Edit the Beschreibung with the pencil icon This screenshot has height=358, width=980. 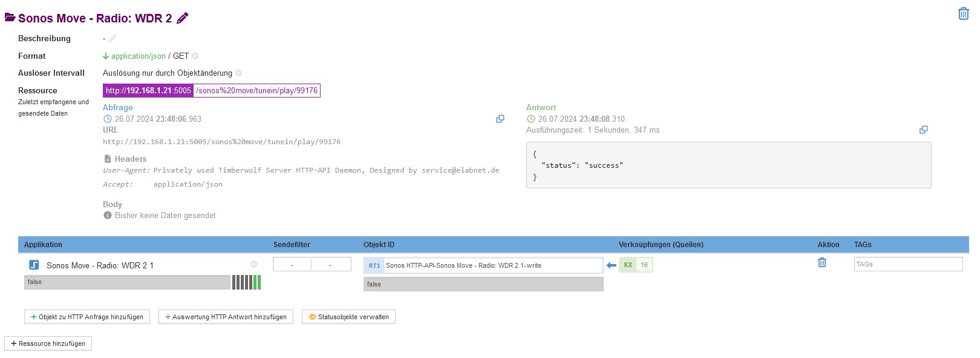pos(113,38)
